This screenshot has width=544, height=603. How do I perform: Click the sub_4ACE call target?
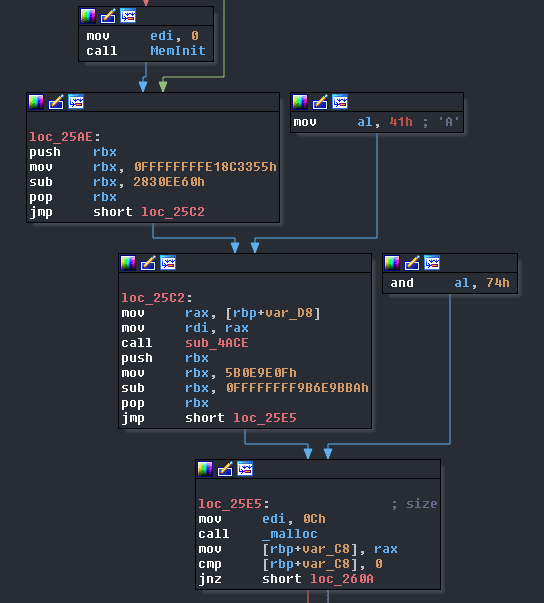[x=217, y=343]
